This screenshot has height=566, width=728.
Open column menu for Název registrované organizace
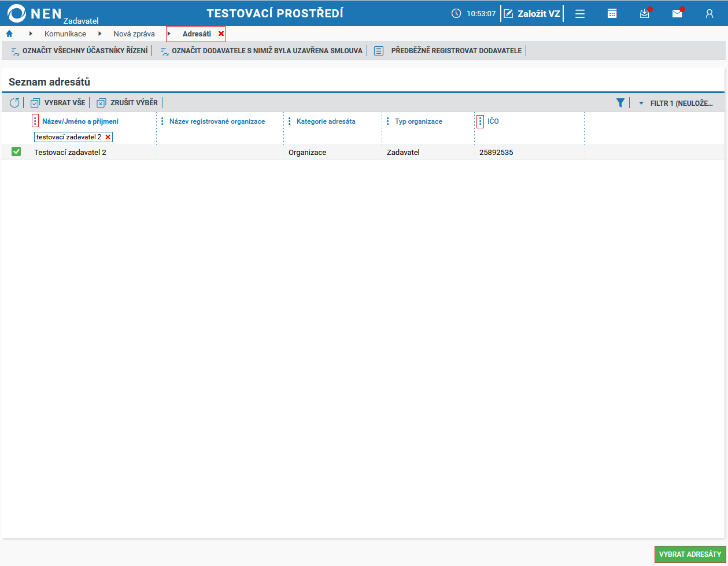162,121
